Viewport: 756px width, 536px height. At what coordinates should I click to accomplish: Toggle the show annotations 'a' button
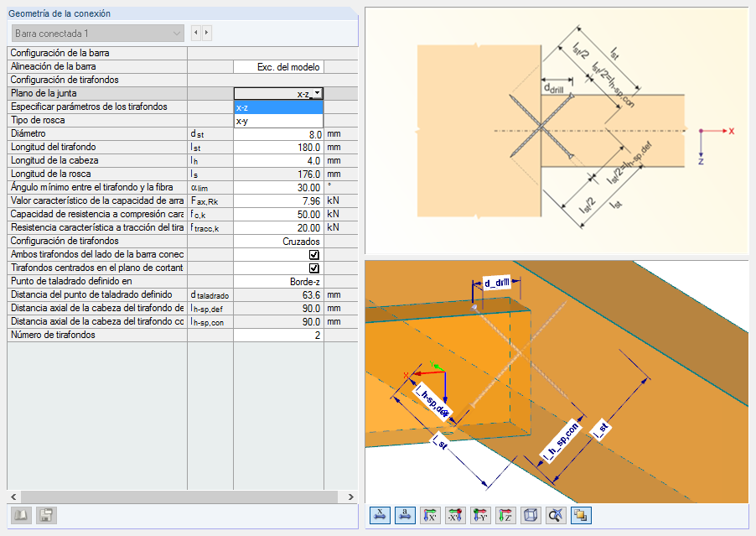click(x=405, y=515)
